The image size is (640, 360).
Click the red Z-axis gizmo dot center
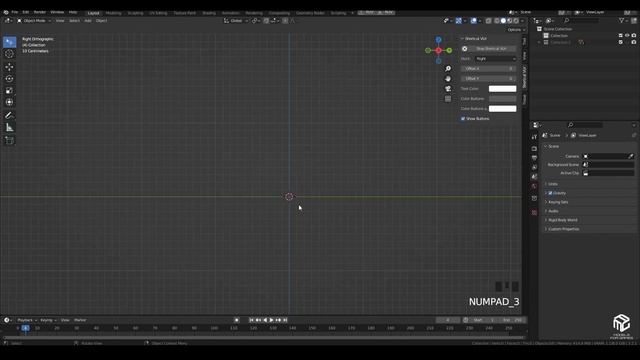tap(438, 51)
